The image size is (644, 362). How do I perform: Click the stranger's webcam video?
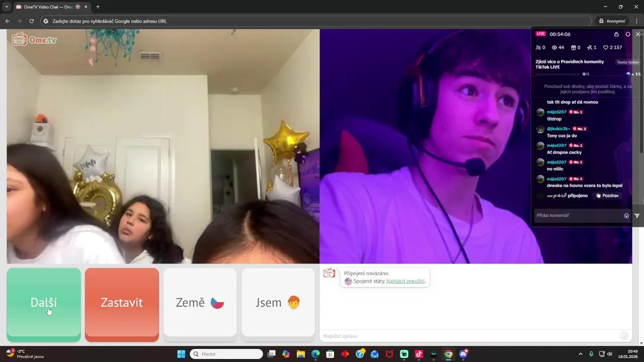163,146
